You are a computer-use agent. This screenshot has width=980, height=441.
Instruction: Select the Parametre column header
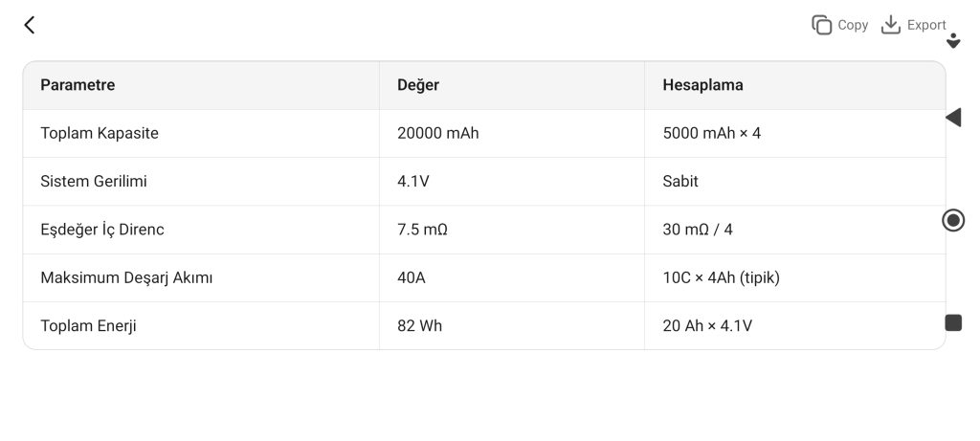tap(78, 85)
